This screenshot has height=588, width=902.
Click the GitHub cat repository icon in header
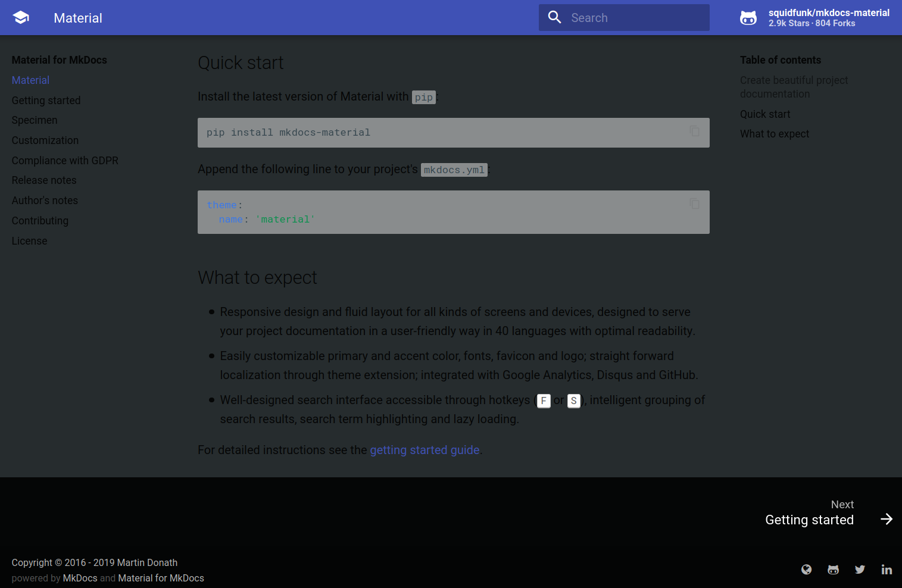(x=748, y=18)
